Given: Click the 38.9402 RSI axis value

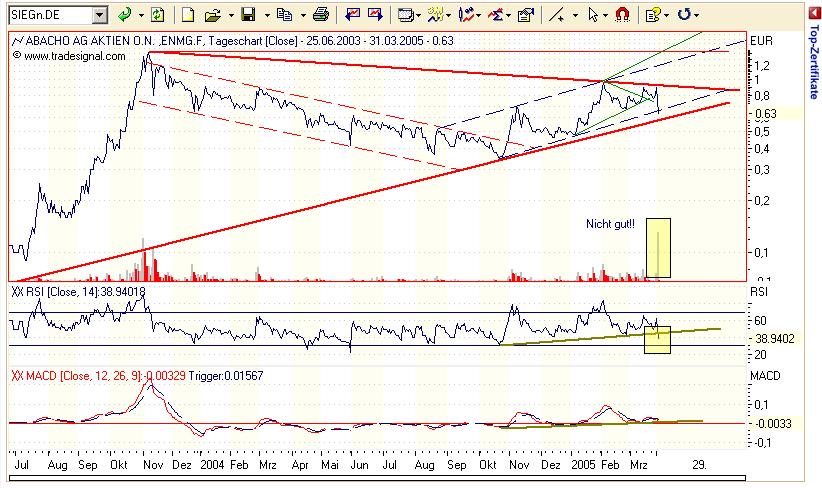Looking at the screenshot, I should (x=775, y=339).
